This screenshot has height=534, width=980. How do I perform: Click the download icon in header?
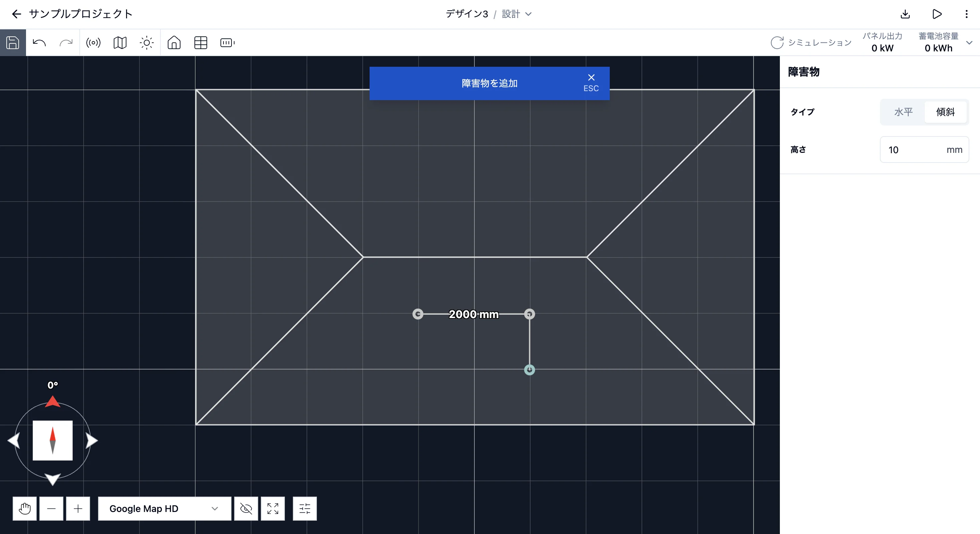point(905,14)
